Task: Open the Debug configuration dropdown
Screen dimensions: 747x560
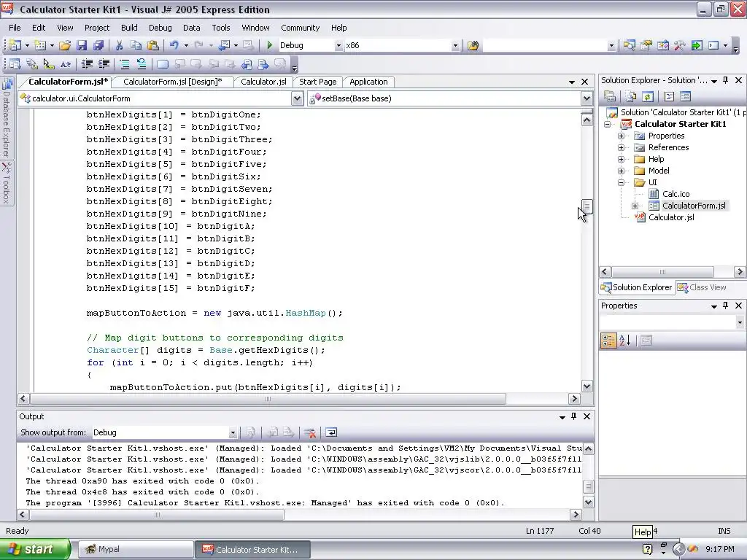Action: click(338, 45)
